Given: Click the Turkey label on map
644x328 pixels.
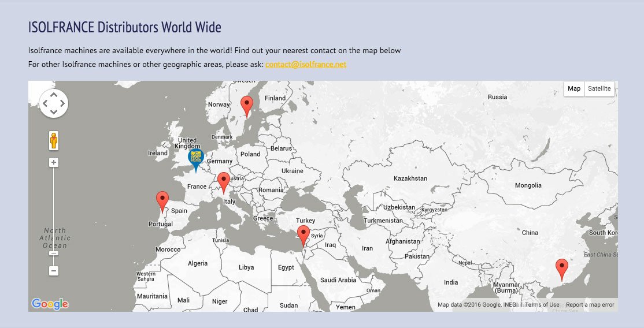Looking at the screenshot, I should [306, 221].
